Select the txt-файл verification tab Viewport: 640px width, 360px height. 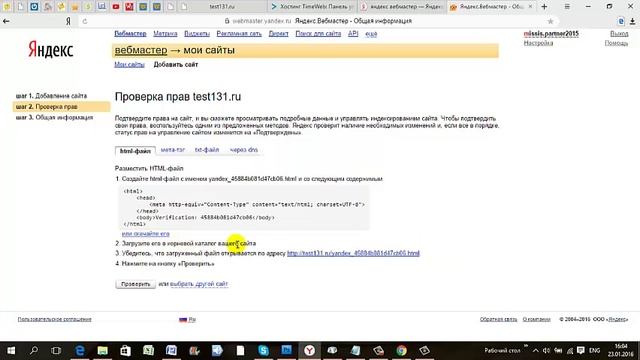pyautogui.click(x=207, y=150)
